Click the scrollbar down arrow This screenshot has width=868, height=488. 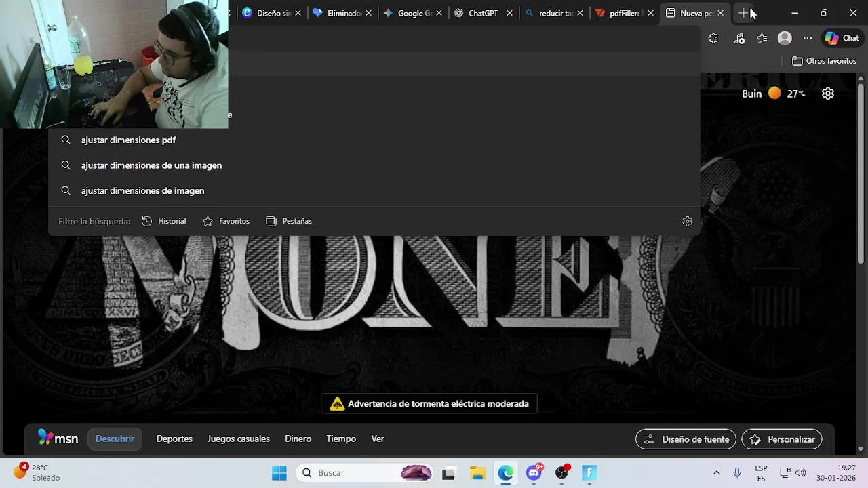point(861,449)
